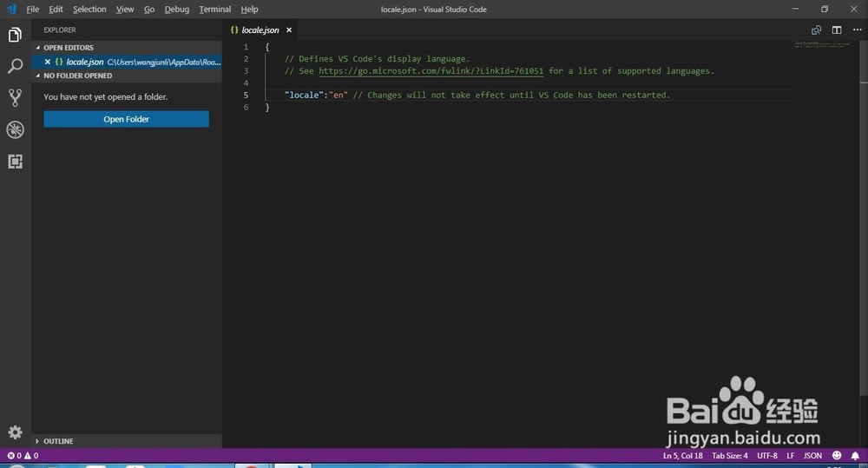868x468 pixels.
Task: Open the Debug view icon
Action: point(15,129)
